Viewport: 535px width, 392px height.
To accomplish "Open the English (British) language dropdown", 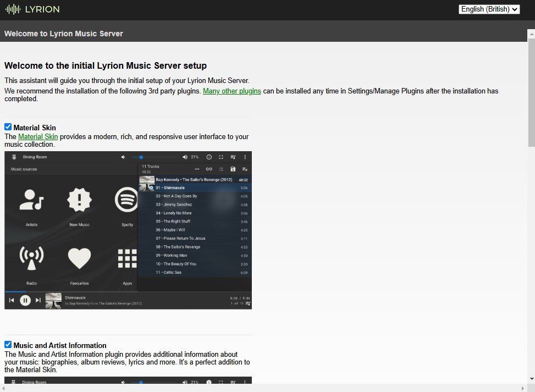I will coord(489,9).
